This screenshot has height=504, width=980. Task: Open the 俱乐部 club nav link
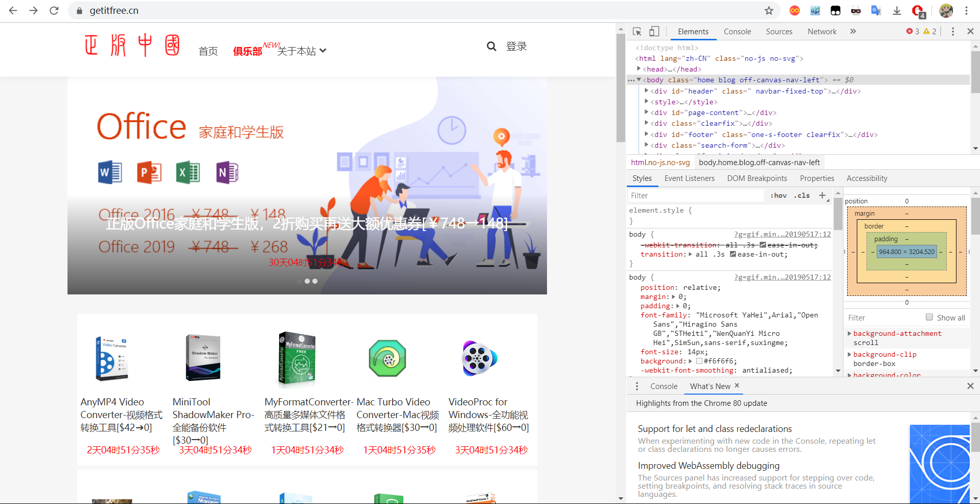coord(247,51)
